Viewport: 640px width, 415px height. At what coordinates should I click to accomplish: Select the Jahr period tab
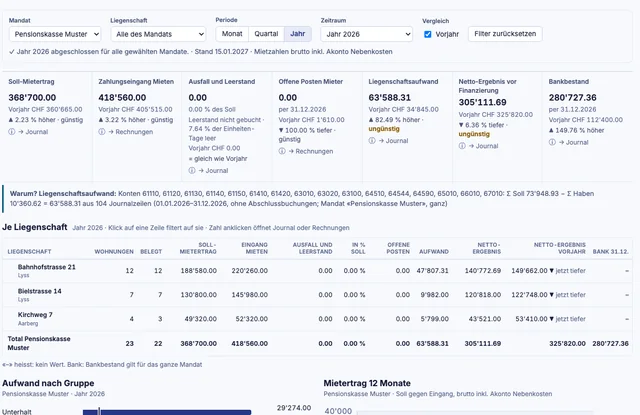coord(298,34)
